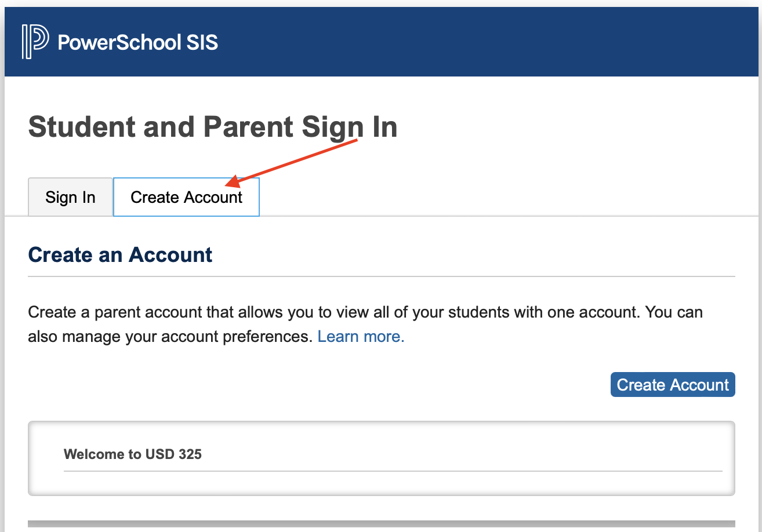The height and width of the screenshot is (532, 762).
Task: Click the divider under Create an Account heading
Action: click(382, 277)
